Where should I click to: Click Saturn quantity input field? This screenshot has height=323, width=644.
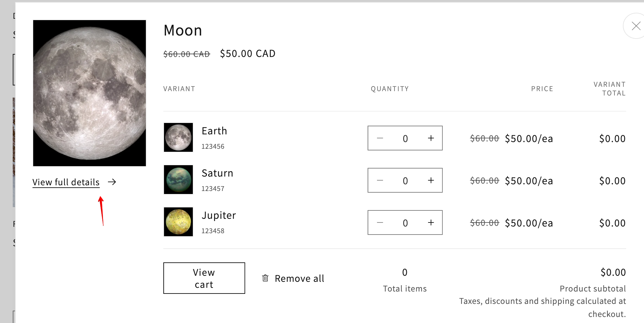click(405, 181)
